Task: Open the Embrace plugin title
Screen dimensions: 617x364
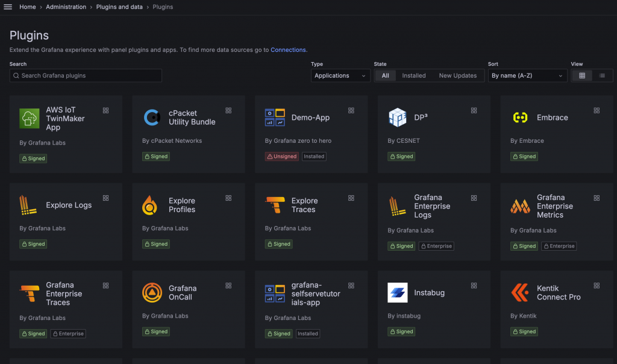Action: point(552,118)
